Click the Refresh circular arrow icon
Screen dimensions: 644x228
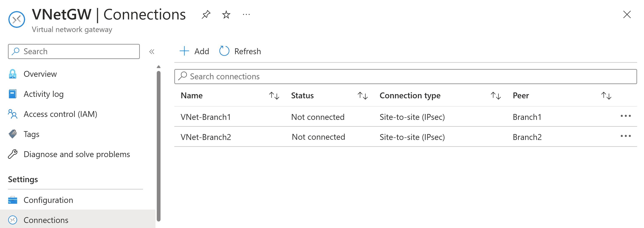pyautogui.click(x=224, y=51)
